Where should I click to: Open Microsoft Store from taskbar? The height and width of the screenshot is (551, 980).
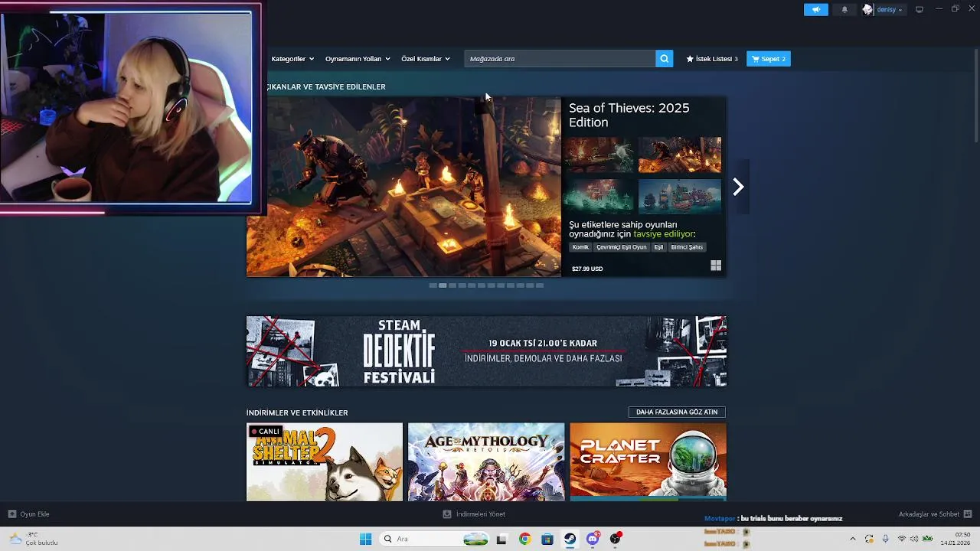[547, 539]
